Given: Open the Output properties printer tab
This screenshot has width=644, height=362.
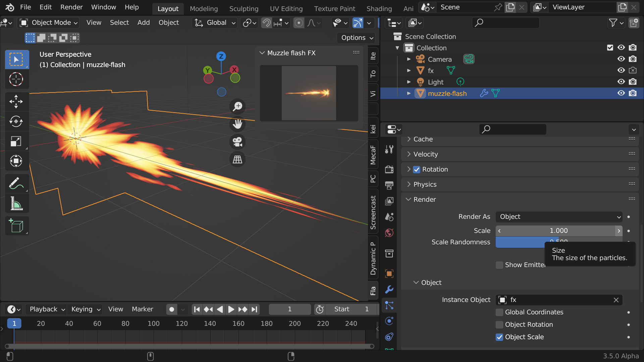Looking at the screenshot, I should (389, 185).
